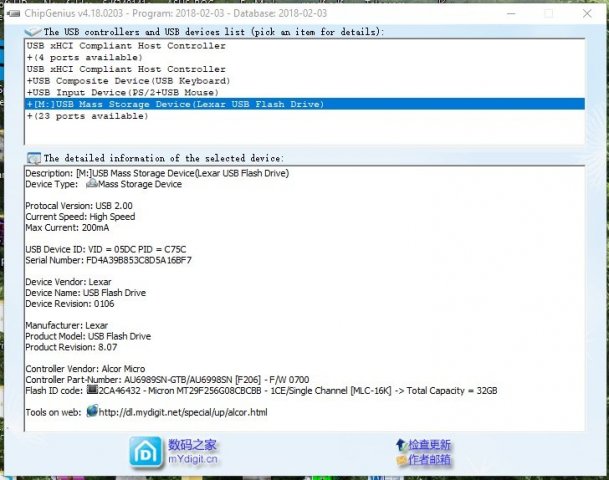Select the second USB xHCI Compliant Host Controller
Screen dimensions: 609x480
[126, 69]
